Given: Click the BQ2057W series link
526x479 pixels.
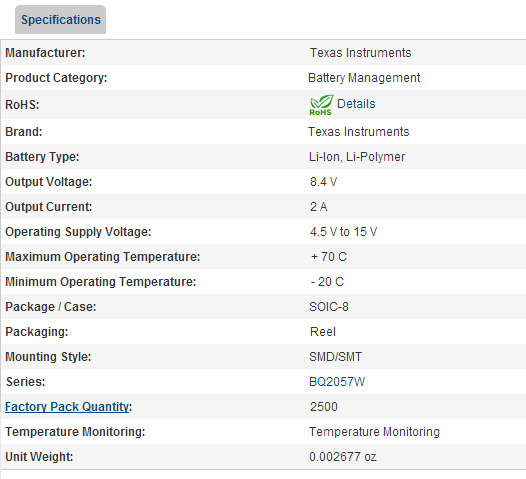Looking at the screenshot, I should [337, 382].
